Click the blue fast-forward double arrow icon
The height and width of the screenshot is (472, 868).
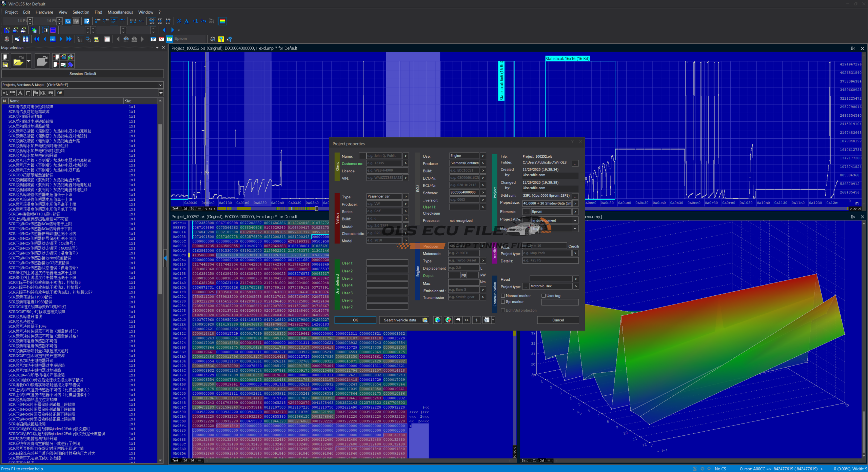(69, 39)
